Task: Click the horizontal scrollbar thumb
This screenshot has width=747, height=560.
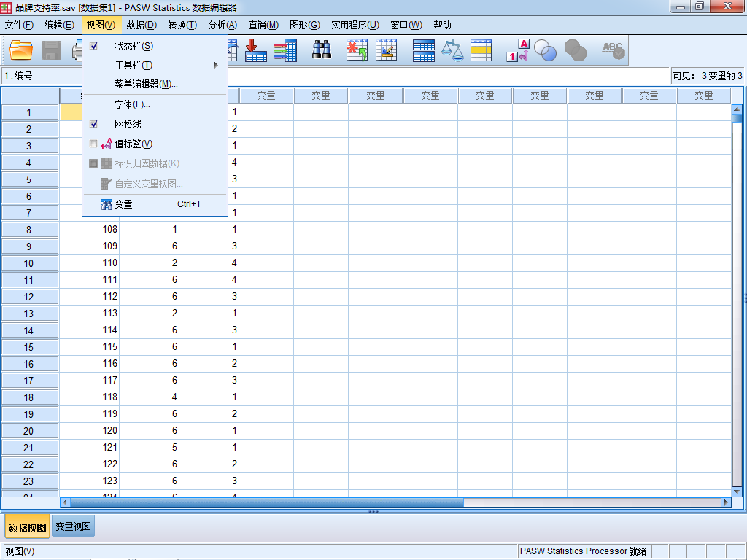Action: click(267, 502)
